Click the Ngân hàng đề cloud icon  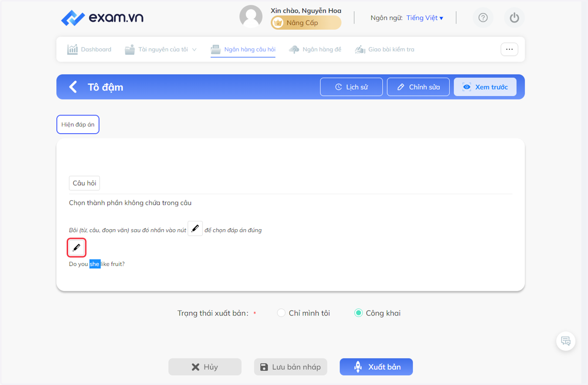(294, 49)
